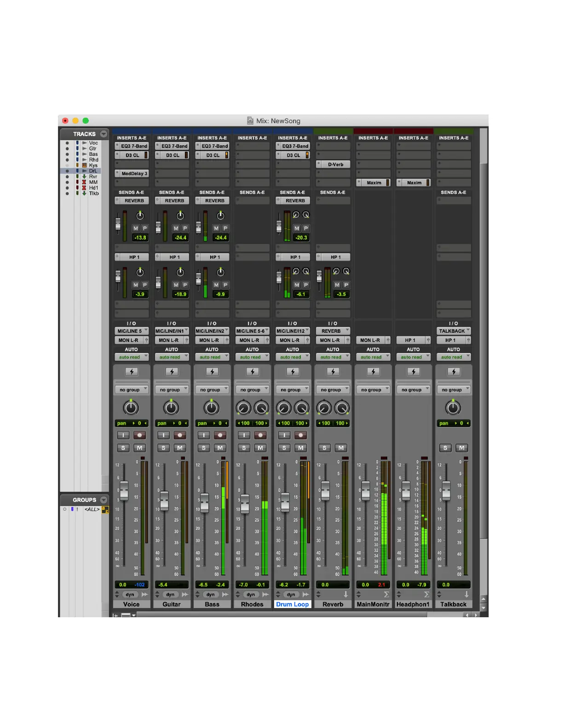Image resolution: width=563 pixels, height=728 pixels.
Task: Click Talkback lightning bolt selector
Action: point(454,372)
